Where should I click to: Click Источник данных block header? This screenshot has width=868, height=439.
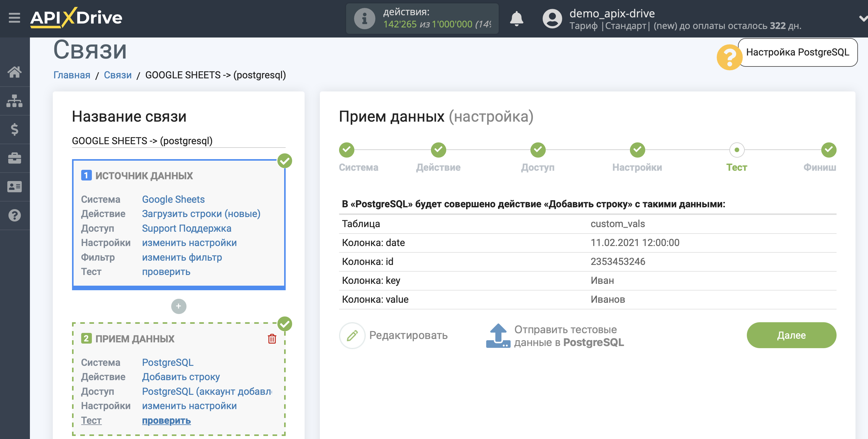[x=144, y=176]
